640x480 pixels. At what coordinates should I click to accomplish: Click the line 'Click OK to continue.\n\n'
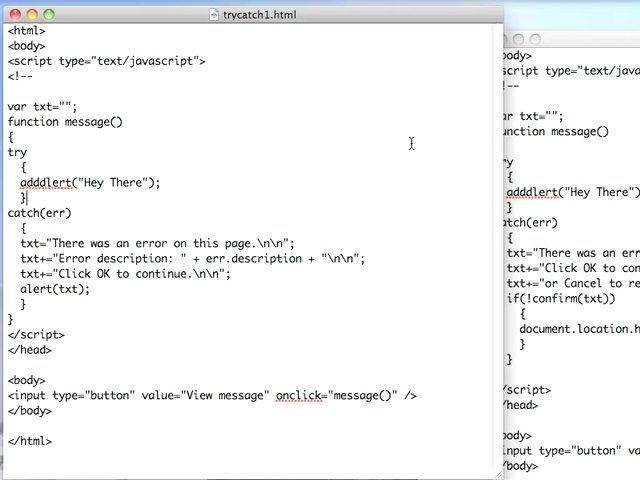pos(125,274)
